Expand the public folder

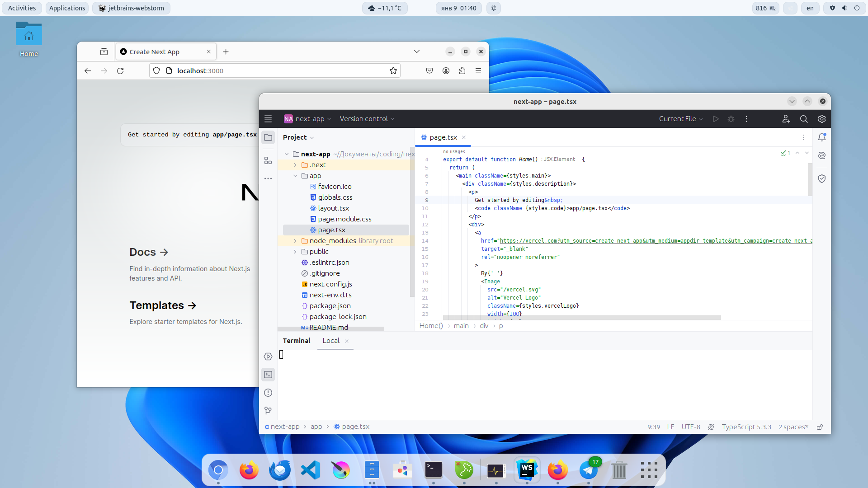coord(295,252)
